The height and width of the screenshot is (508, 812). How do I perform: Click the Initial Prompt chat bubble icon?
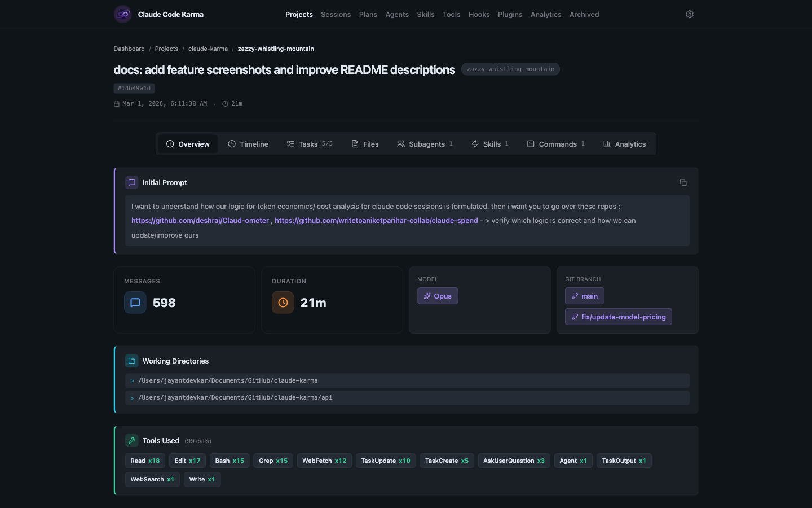click(x=131, y=182)
